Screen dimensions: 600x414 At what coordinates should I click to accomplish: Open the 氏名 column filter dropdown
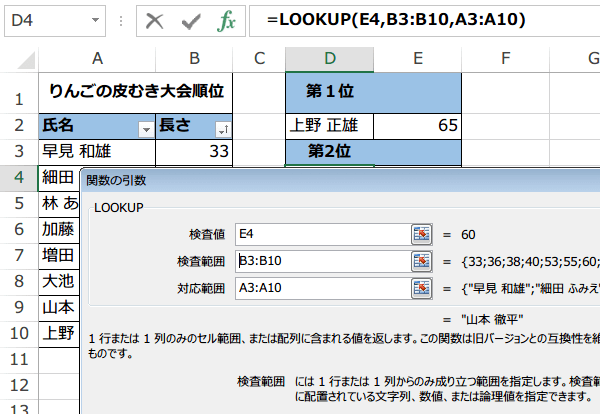(x=146, y=130)
